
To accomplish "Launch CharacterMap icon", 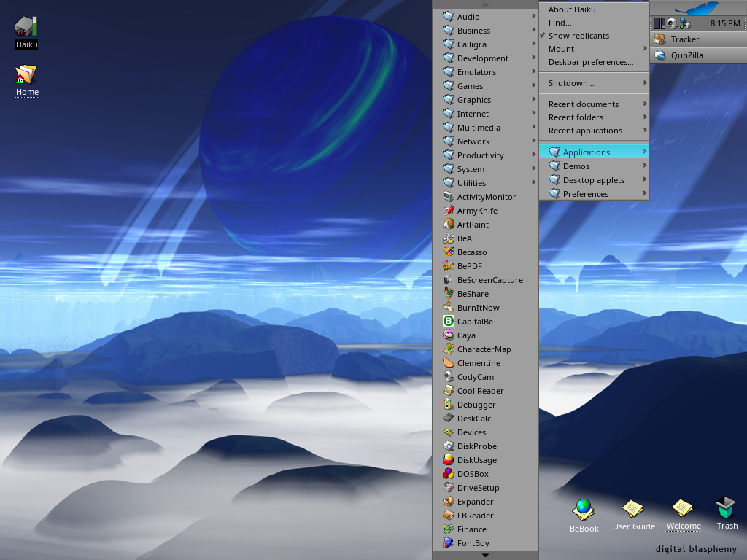I will click(x=449, y=349).
